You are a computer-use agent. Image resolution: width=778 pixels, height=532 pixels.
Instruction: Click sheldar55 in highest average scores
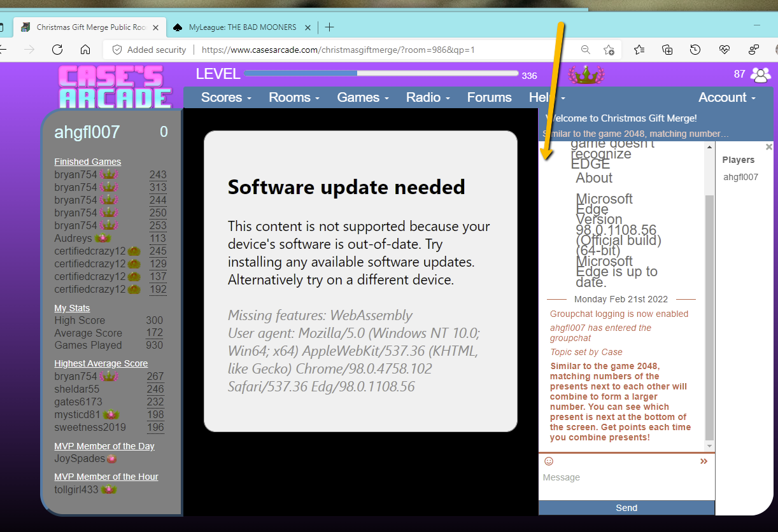point(76,389)
